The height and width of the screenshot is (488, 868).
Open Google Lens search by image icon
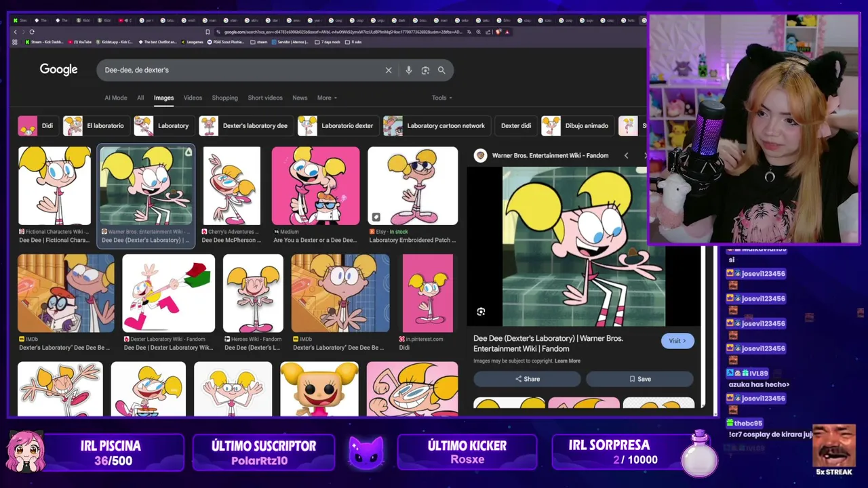[425, 70]
